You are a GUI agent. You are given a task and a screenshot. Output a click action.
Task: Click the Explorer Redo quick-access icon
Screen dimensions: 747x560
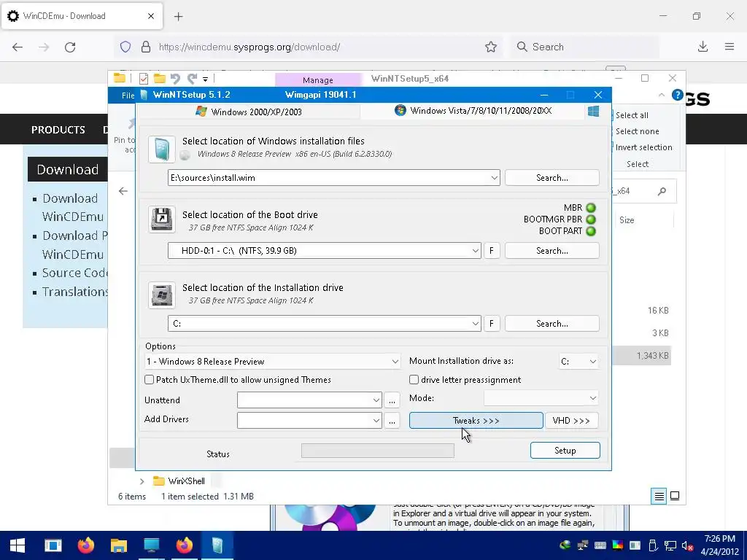pyautogui.click(x=192, y=79)
